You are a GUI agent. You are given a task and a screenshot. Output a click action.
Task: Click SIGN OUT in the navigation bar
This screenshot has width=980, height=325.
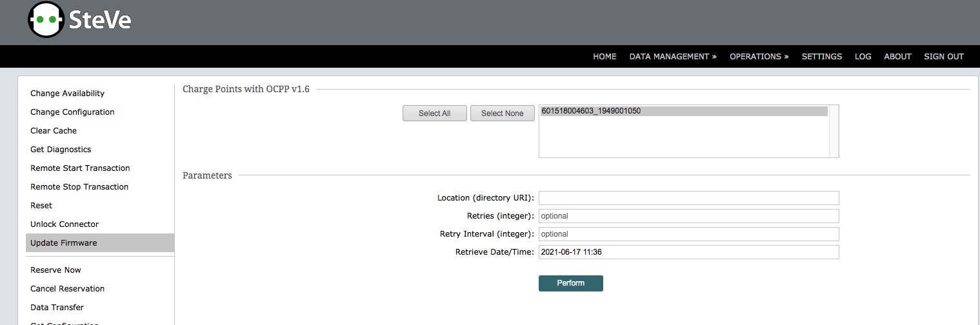pyautogui.click(x=943, y=57)
